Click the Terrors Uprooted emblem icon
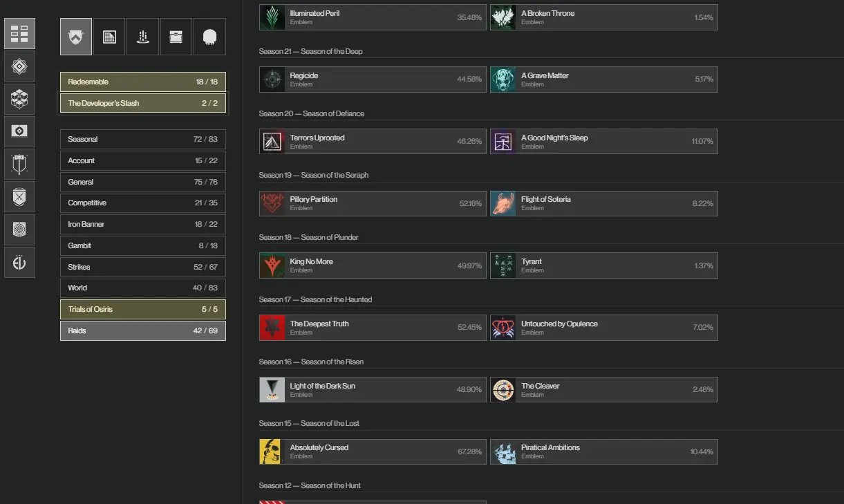 pos(272,142)
